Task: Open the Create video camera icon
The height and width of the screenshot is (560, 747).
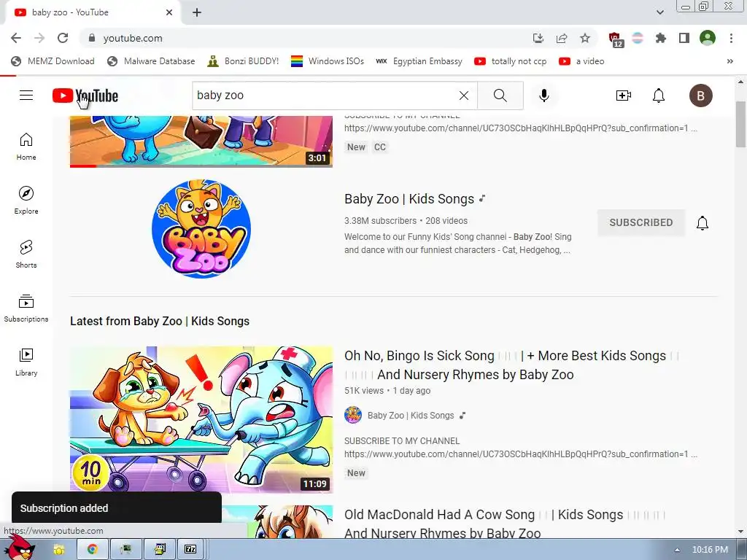Action: [x=623, y=96]
